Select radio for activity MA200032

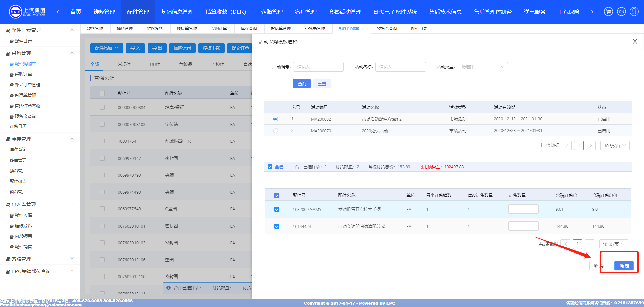point(276,119)
